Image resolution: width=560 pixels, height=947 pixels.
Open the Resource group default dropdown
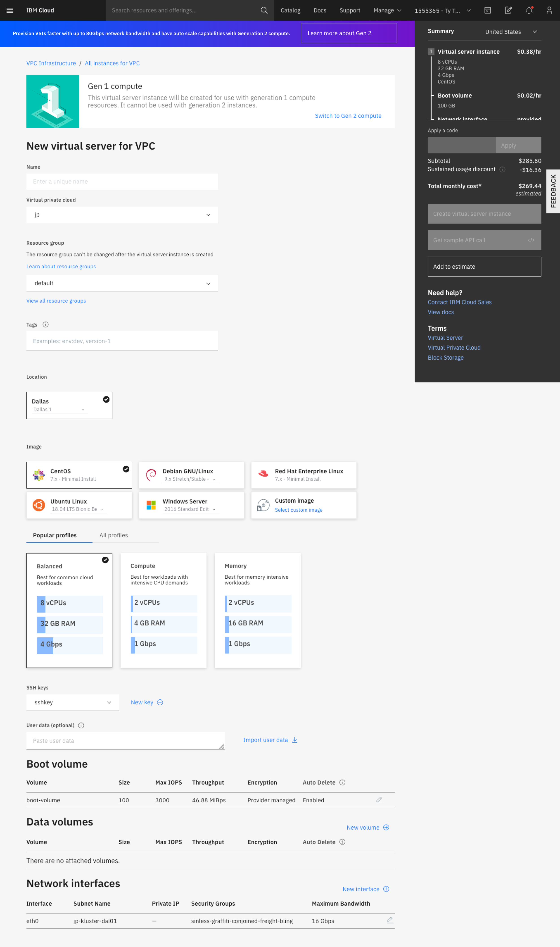click(x=122, y=283)
